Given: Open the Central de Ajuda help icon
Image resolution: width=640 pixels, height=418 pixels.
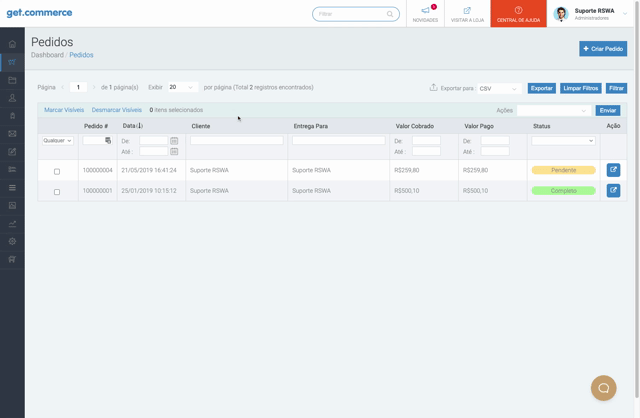Looking at the screenshot, I should click(518, 10).
